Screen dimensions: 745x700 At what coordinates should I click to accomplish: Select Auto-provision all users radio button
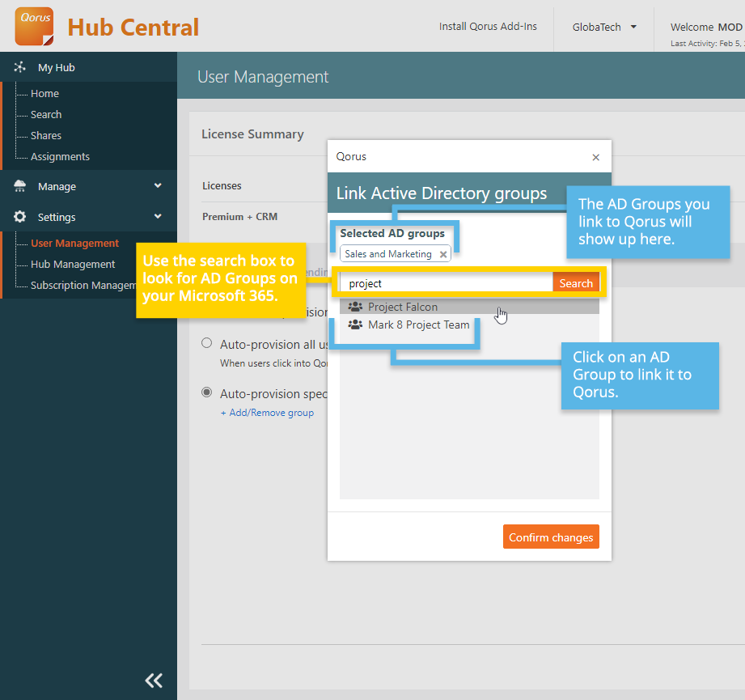[207, 343]
